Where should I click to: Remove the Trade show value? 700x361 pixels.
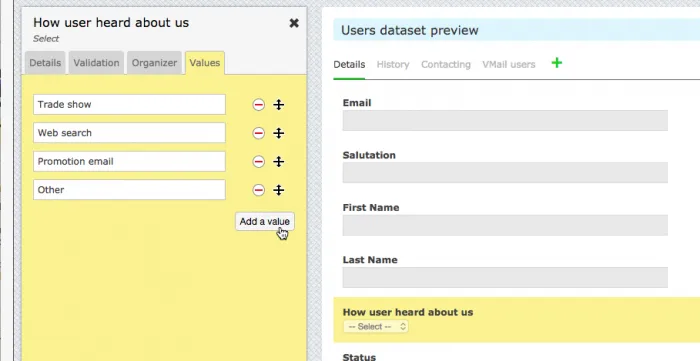[258, 105]
